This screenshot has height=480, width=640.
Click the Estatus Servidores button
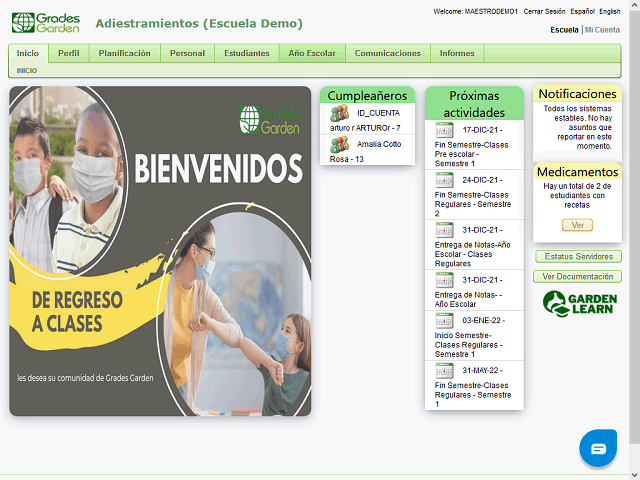[x=578, y=257]
